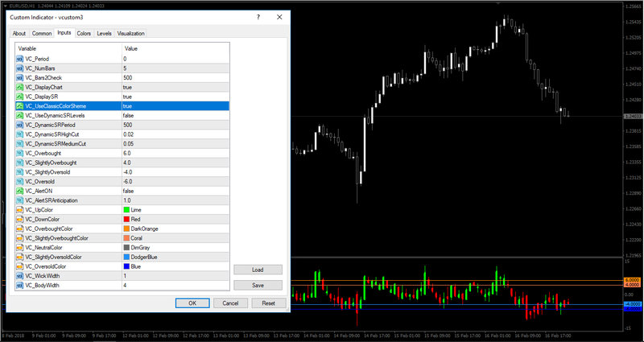The image size is (644, 342).
Task: Confirm settings with OK button
Action: 192,303
